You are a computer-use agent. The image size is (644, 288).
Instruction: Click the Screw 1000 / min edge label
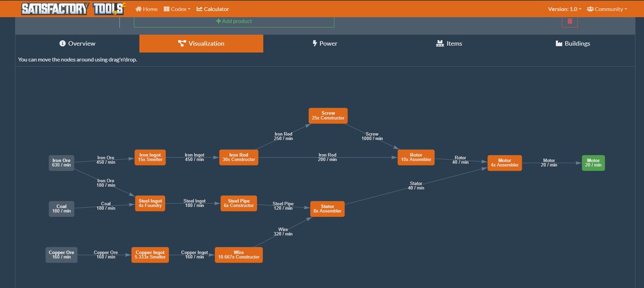point(372,136)
